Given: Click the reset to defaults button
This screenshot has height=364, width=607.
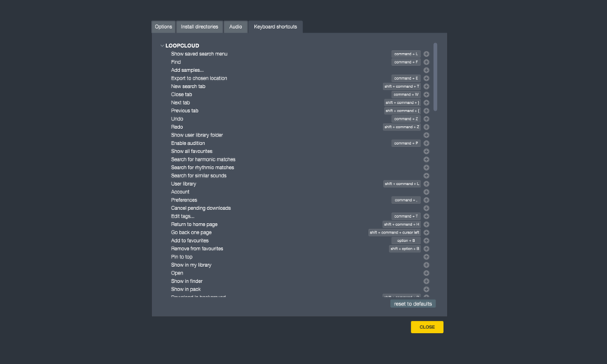Looking at the screenshot, I should tap(413, 303).
